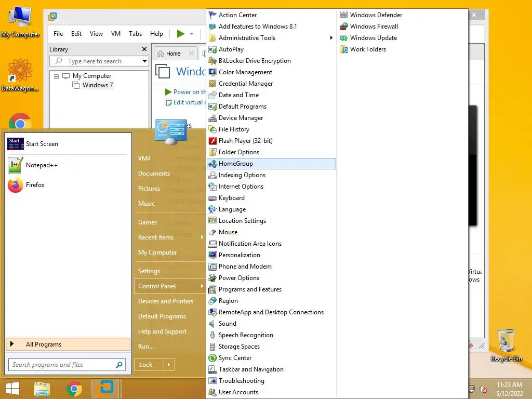Viewport: 532px width, 399px height.
Task: Click the Work Folders icon
Action: click(x=344, y=49)
